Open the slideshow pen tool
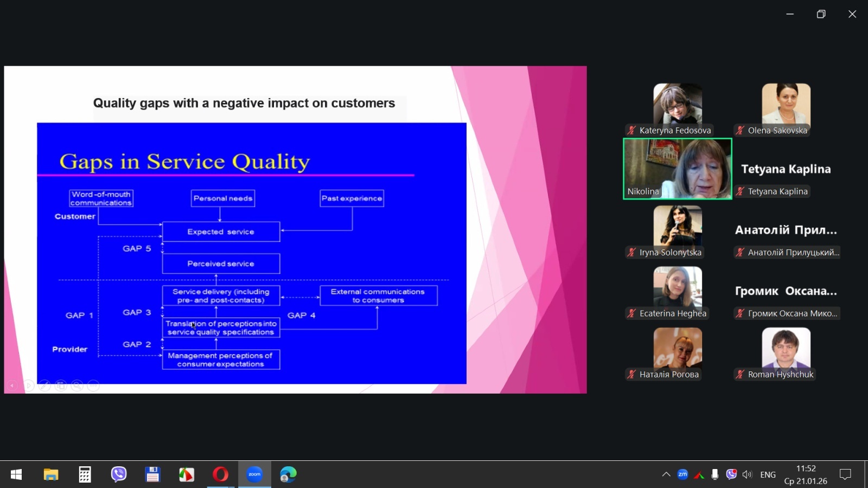This screenshot has height=488, width=868. (44, 386)
